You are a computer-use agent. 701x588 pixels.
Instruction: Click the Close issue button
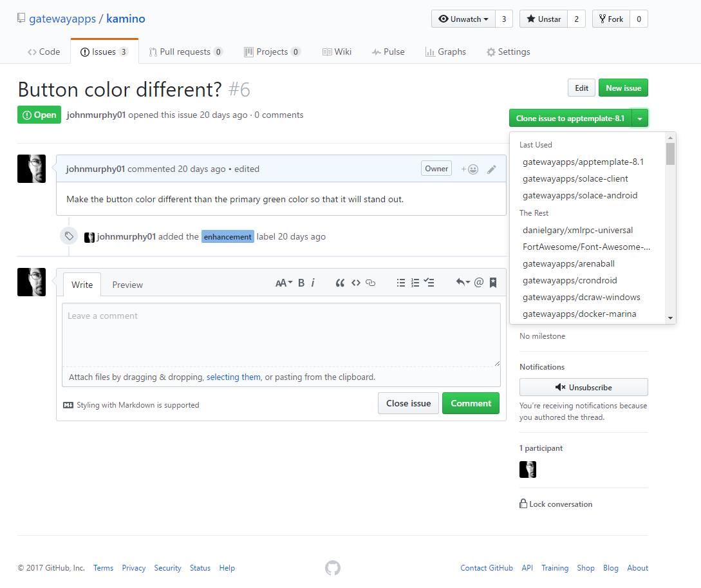coord(408,403)
